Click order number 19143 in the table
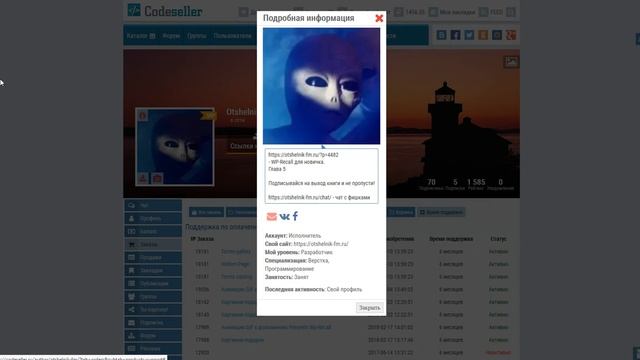The width and height of the screenshot is (640, 360). tap(202, 315)
